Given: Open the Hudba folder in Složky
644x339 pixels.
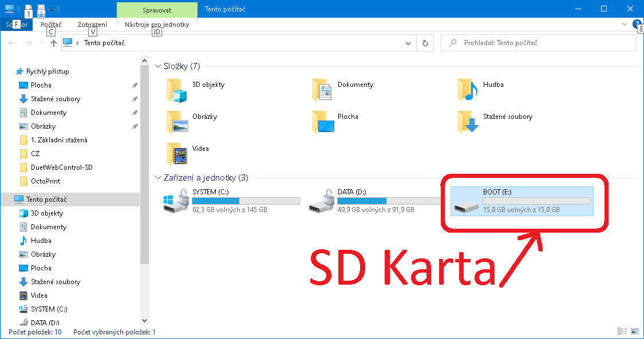Looking at the screenshot, I should click(x=480, y=90).
